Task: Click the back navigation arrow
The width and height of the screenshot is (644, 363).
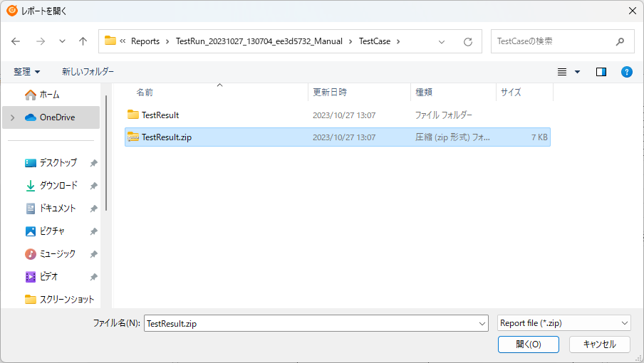Action: point(16,41)
